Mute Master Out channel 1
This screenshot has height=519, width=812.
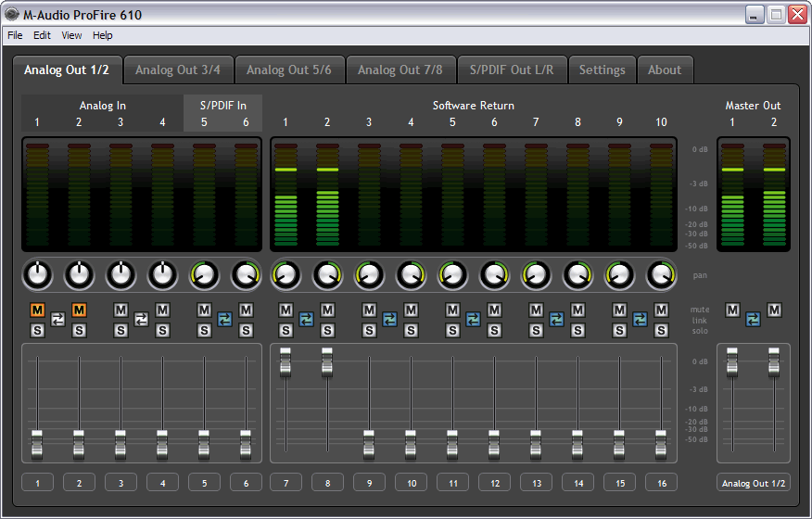tap(732, 310)
